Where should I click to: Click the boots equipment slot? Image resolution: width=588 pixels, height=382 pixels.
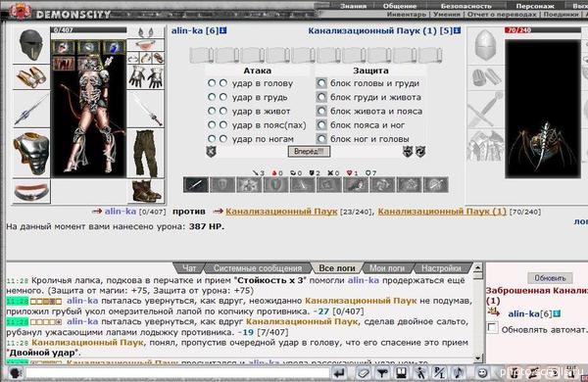145,191
